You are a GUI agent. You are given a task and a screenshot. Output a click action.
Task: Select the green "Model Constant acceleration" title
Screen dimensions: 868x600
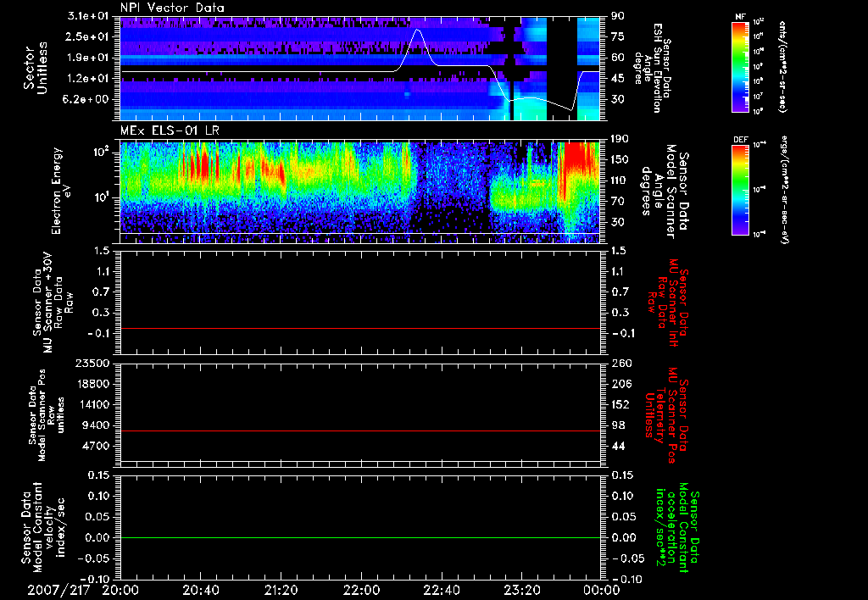point(677,527)
